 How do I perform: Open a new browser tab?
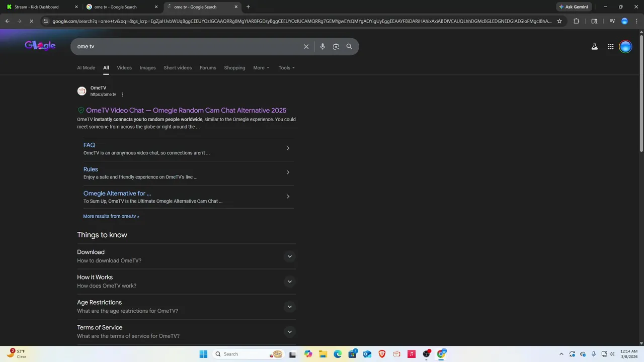coord(248,7)
